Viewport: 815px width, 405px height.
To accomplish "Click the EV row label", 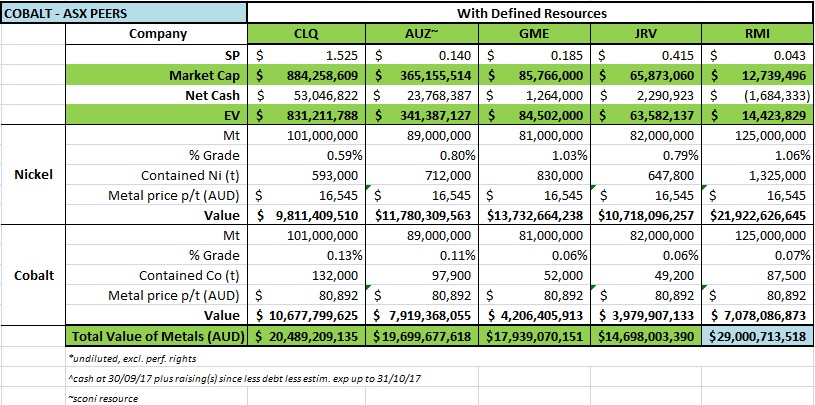I will click(x=232, y=115).
